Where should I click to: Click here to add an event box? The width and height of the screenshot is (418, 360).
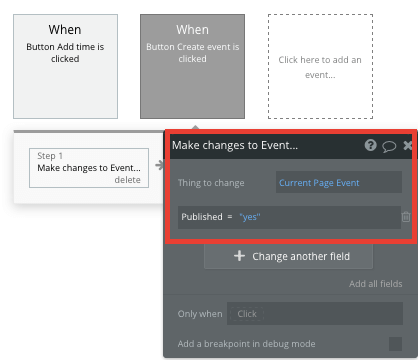pyautogui.click(x=320, y=66)
